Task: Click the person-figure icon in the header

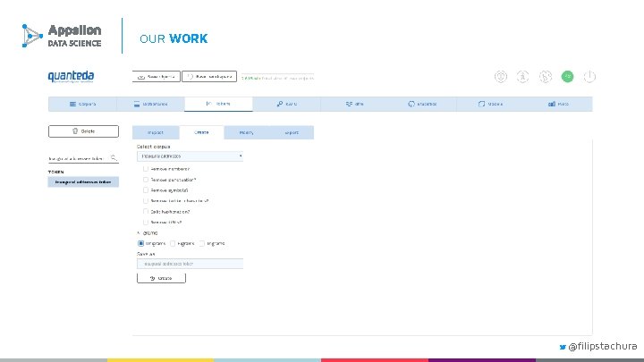Action: (x=522, y=77)
